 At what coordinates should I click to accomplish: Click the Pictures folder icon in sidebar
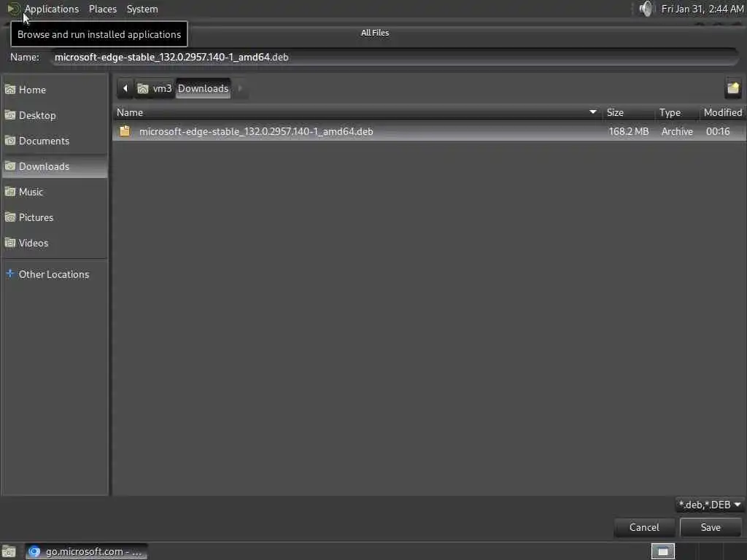point(10,217)
